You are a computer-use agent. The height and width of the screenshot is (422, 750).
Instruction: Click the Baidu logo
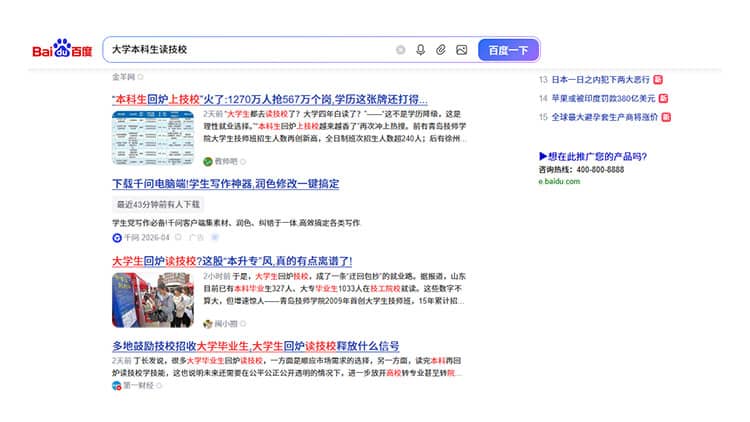pyautogui.click(x=62, y=50)
